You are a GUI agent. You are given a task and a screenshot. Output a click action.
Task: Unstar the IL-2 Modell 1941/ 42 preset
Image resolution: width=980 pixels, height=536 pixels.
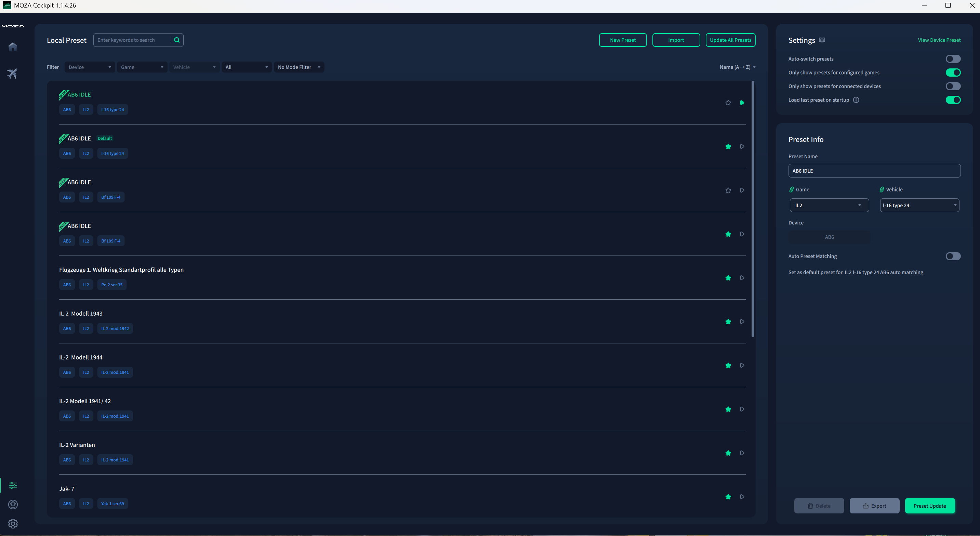728,409
